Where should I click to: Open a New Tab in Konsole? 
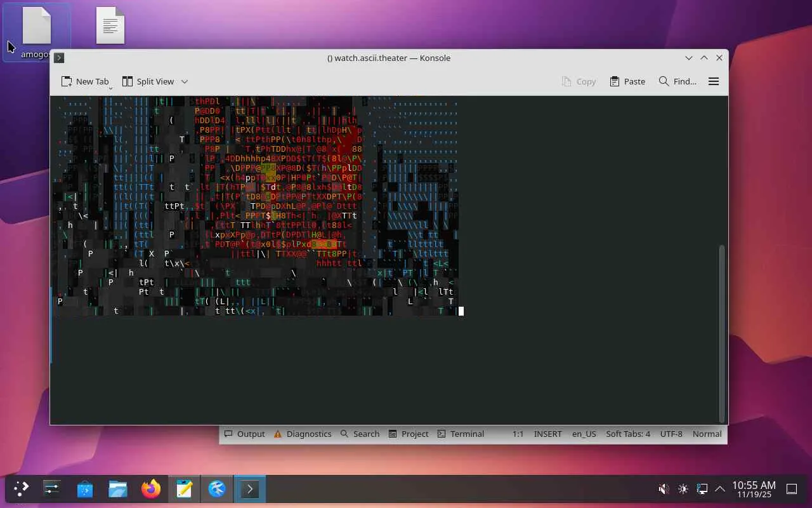[85, 81]
